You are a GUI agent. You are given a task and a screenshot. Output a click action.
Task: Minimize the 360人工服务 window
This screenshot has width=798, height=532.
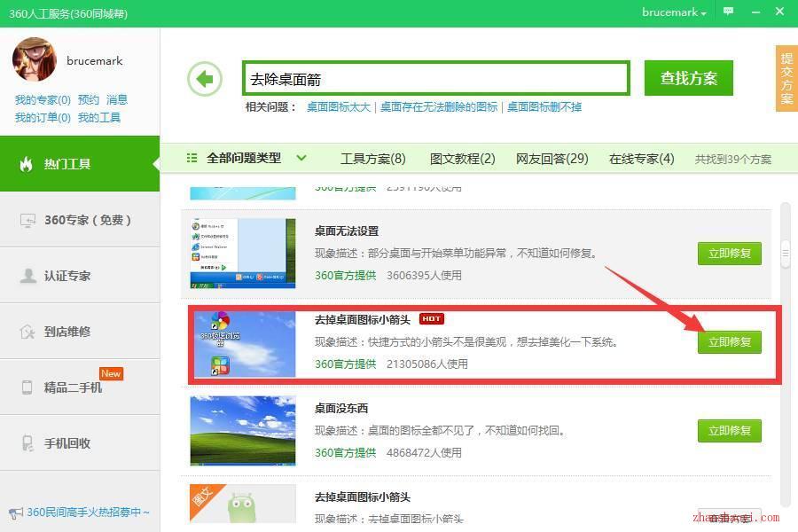(x=755, y=12)
